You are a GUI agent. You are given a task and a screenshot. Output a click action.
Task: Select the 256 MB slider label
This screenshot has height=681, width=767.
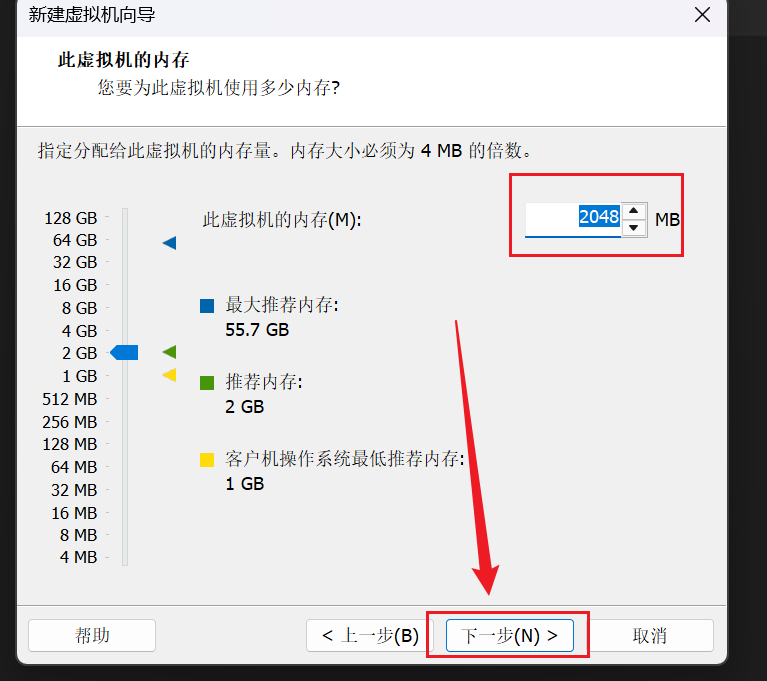(x=69, y=422)
